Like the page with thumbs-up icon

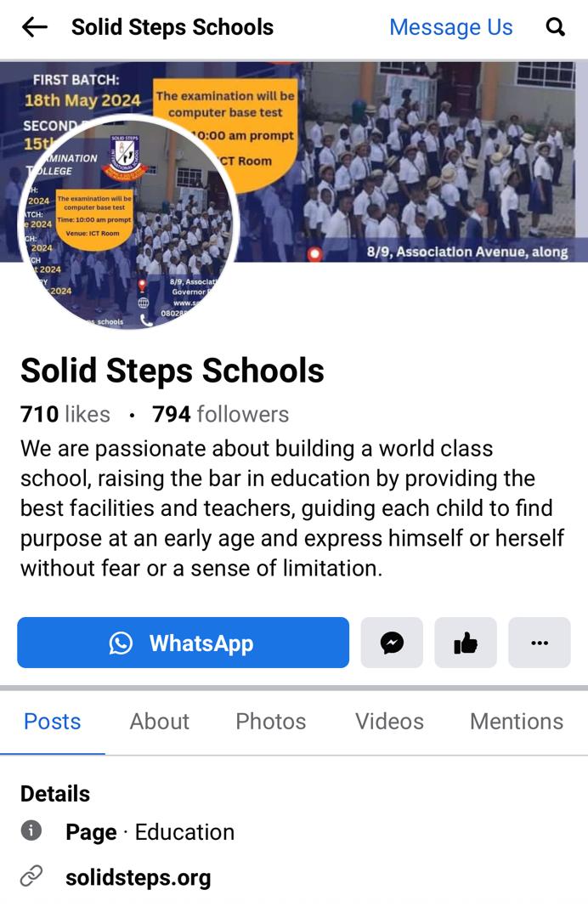tap(466, 643)
